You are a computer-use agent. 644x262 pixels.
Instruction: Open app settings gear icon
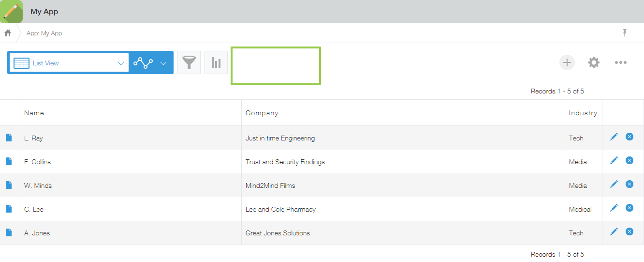(x=594, y=62)
